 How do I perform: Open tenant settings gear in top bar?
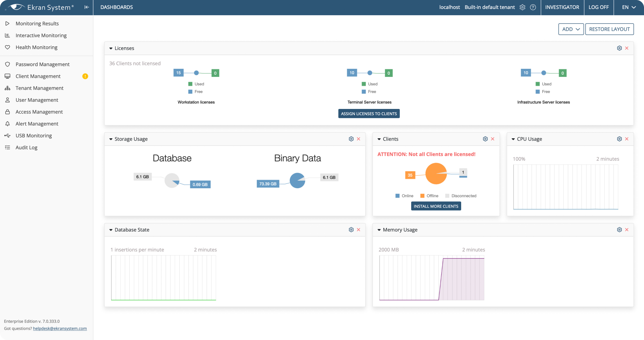click(523, 7)
